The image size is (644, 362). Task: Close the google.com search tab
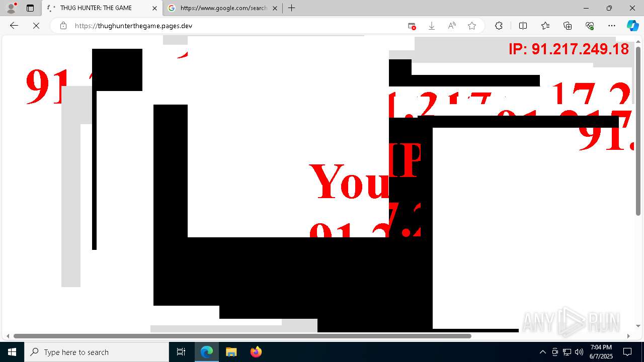pyautogui.click(x=275, y=8)
